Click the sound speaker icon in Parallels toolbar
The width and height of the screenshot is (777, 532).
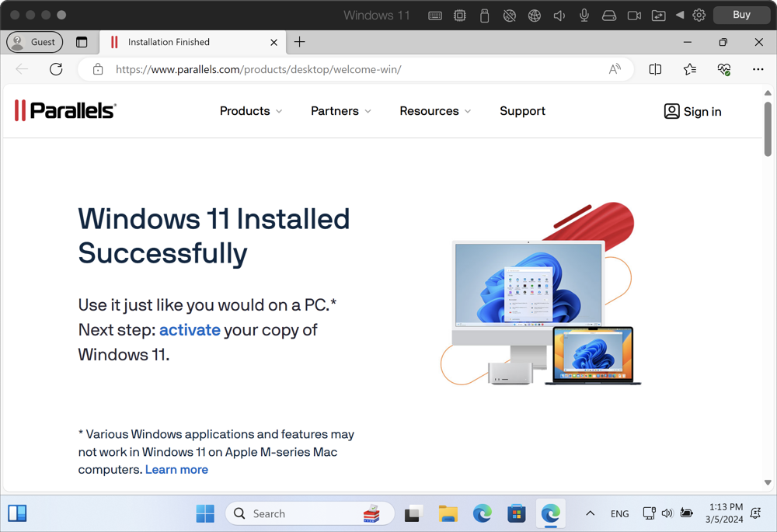click(559, 16)
